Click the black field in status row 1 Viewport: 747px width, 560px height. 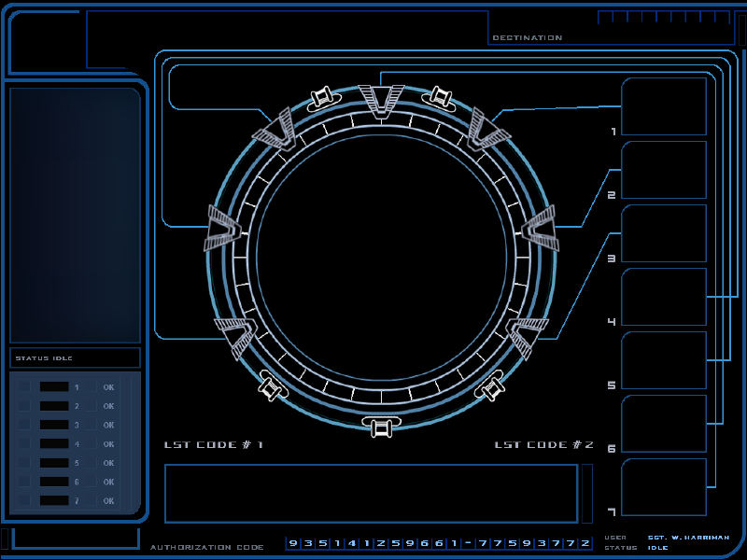pos(54,386)
